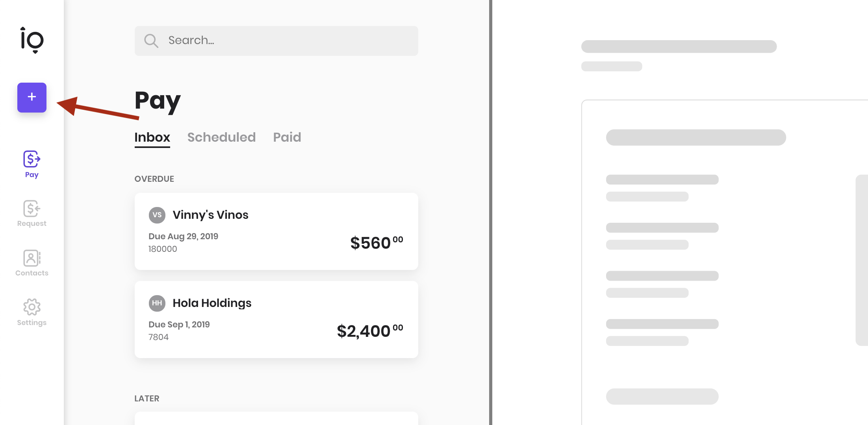868x425 pixels.
Task: Switch to the Paid tab
Action: pos(287,137)
